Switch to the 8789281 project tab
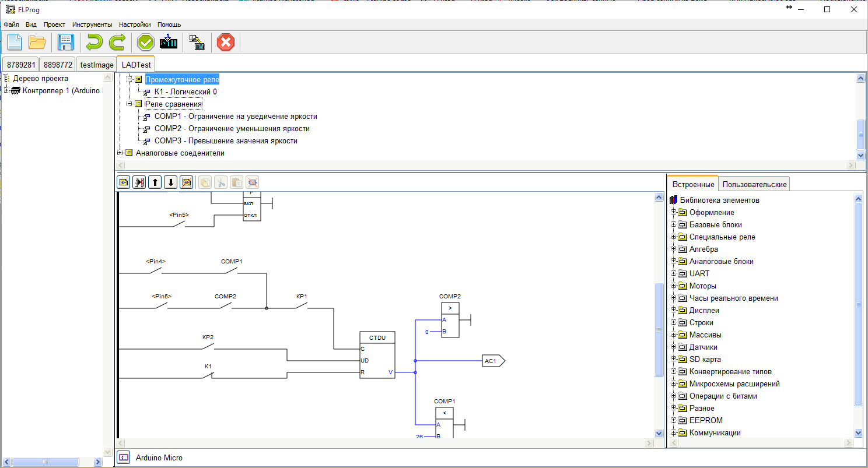 point(20,65)
